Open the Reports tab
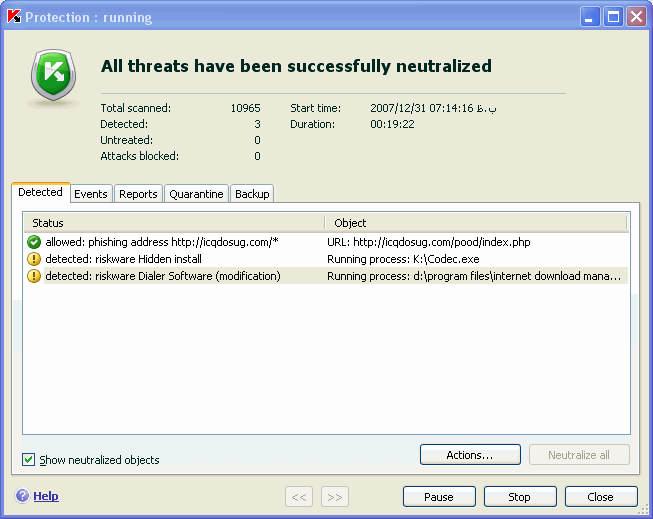The height and width of the screenshot is (519, 653). (138, 194)
